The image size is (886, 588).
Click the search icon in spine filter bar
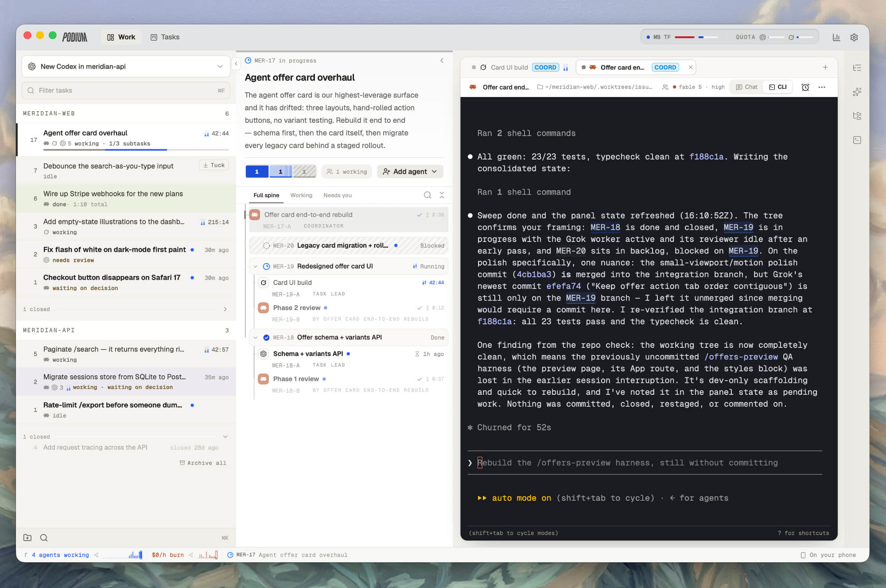pyautogui.click(x=427, y=195)
